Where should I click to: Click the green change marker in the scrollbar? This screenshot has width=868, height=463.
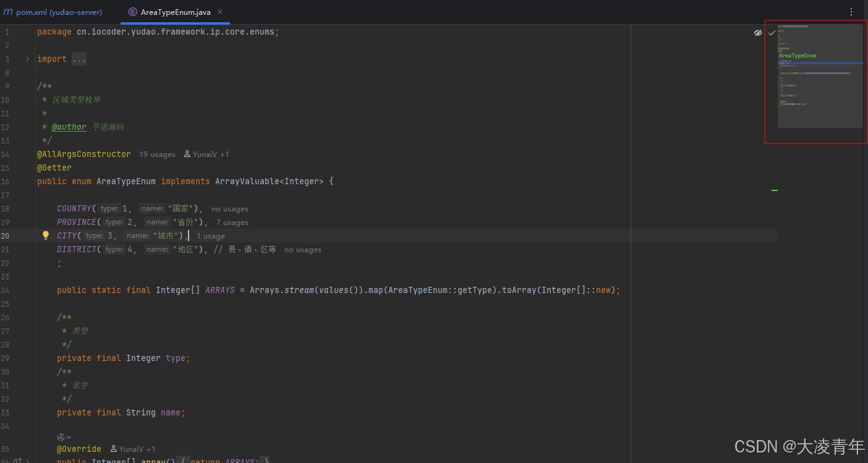[x=774, y=191]
